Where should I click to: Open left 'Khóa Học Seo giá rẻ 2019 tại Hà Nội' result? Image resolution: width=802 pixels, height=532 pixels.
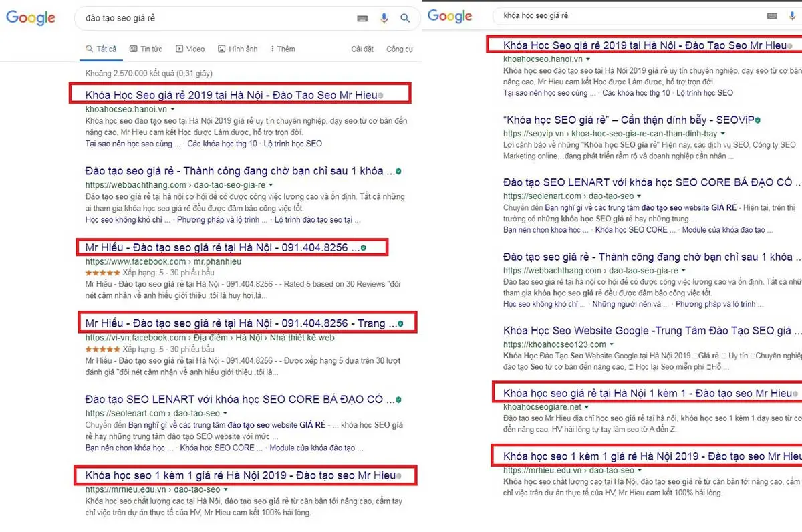click(x=231, y=94)
